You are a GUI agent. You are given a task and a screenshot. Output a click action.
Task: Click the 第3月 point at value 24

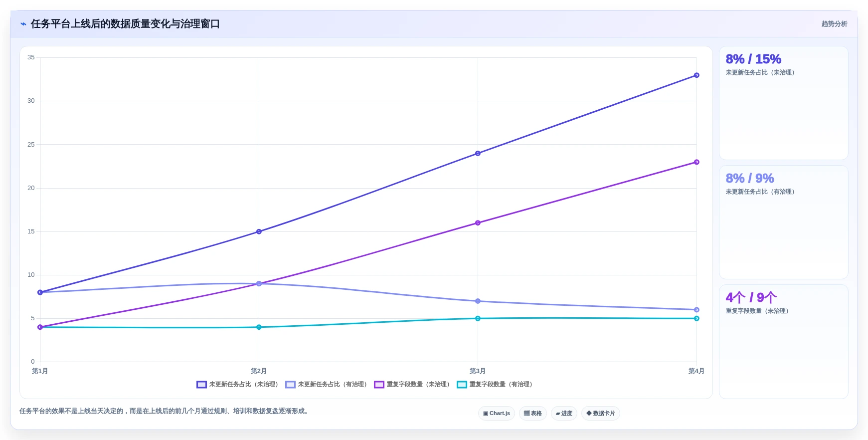tap(478, 154)
